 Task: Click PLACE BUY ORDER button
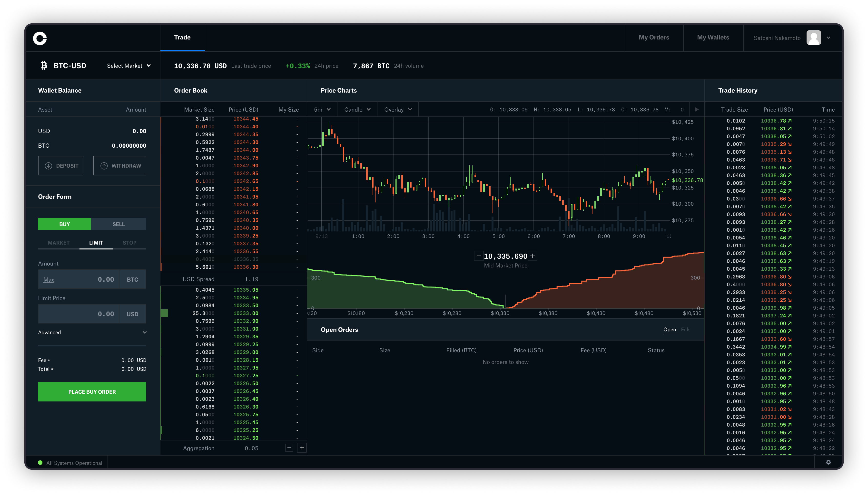pos(92,391)
